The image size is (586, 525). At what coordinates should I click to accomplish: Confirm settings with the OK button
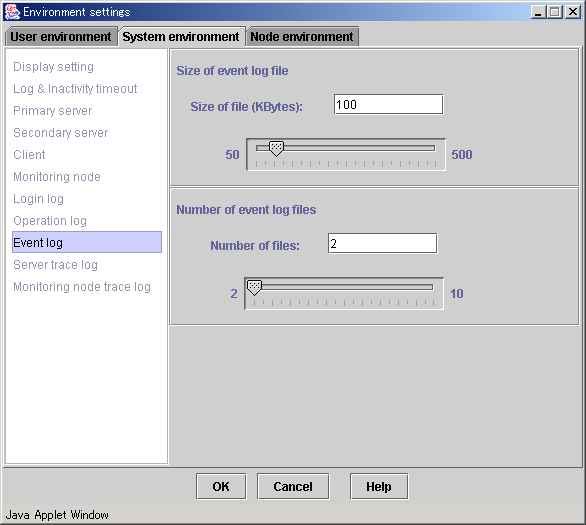pos(221,487)
